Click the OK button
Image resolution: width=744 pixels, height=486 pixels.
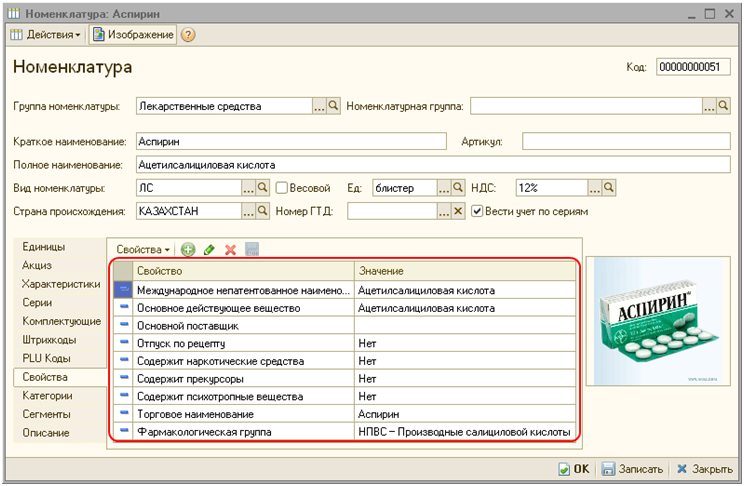[x=573, y=469]
